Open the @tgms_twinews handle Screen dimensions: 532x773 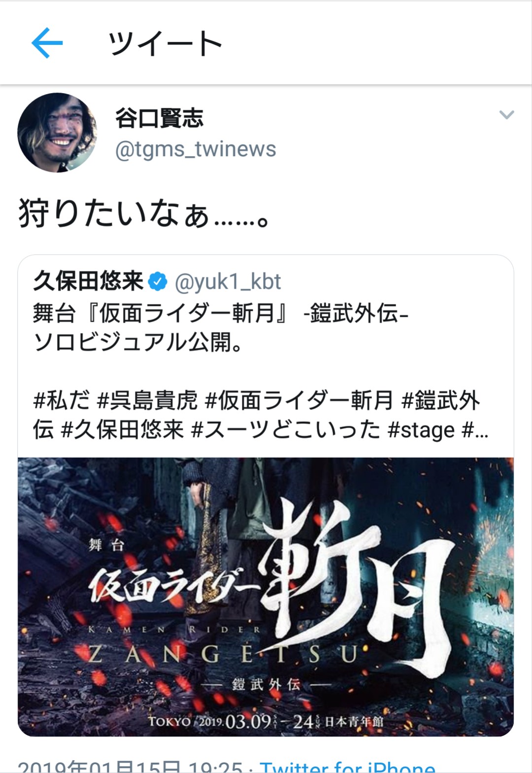pos(196,149)
